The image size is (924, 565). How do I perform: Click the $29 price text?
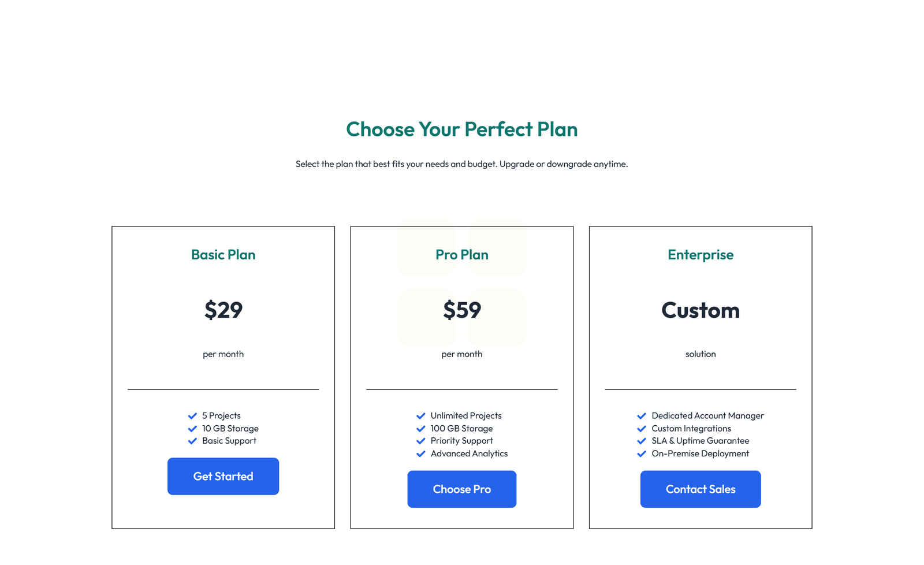[223, 310]
